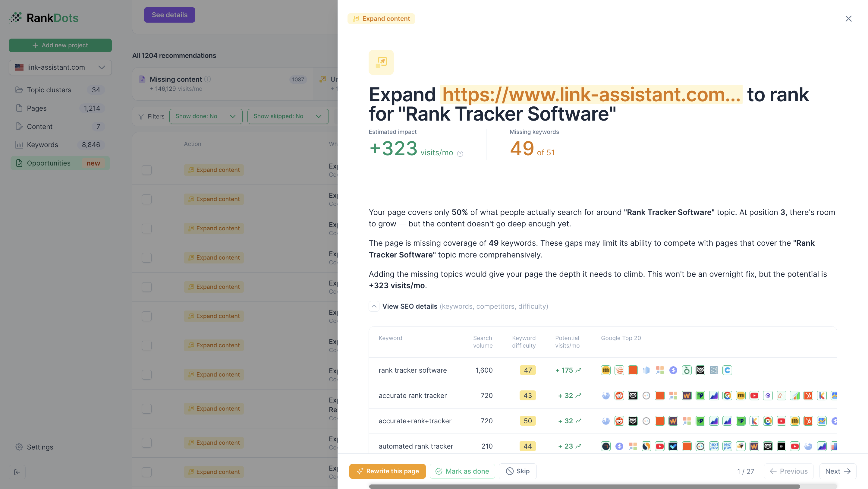
Task: Click the first favicon in automated rank tracker row
Action: click(x=605, y=446)
